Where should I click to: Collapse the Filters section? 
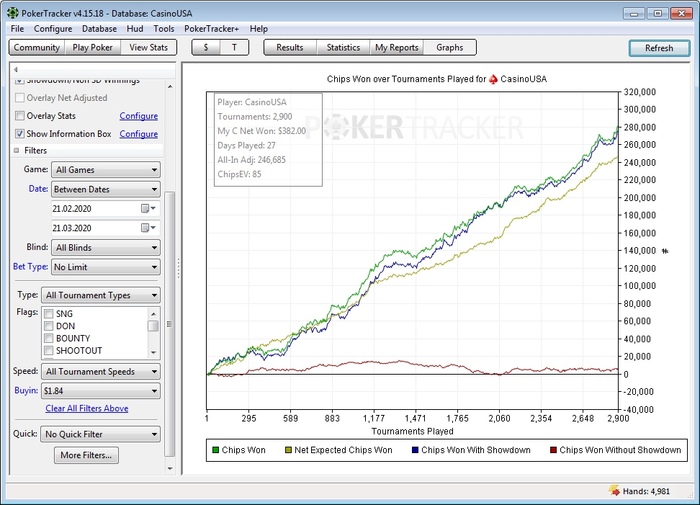click(x=17, y=150)
